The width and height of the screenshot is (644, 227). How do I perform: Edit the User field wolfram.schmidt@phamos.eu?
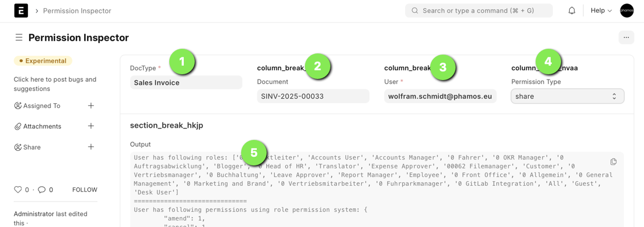coord(441,96)
